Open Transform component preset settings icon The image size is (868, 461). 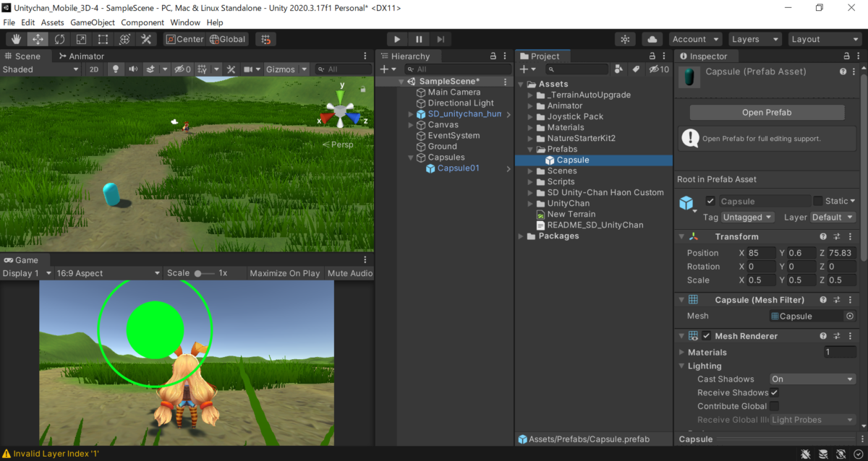837,237
